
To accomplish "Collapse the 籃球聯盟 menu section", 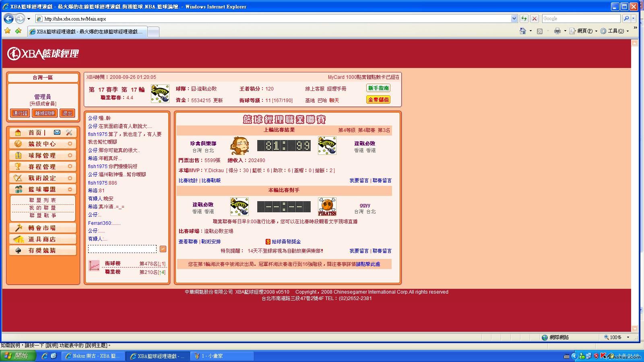I will pos(70,189).
